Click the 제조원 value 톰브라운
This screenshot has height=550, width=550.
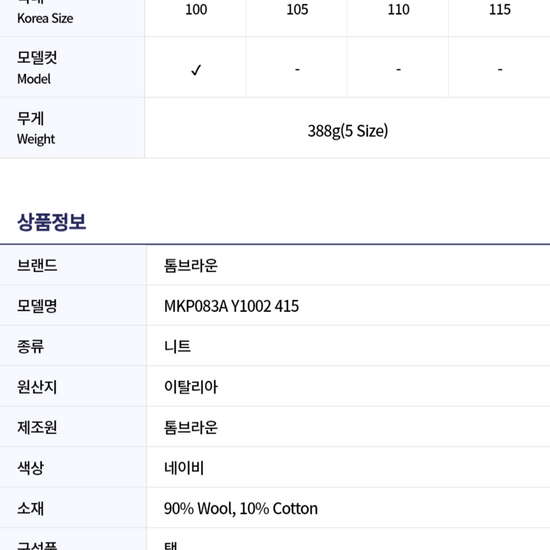(x=191, y=427)
